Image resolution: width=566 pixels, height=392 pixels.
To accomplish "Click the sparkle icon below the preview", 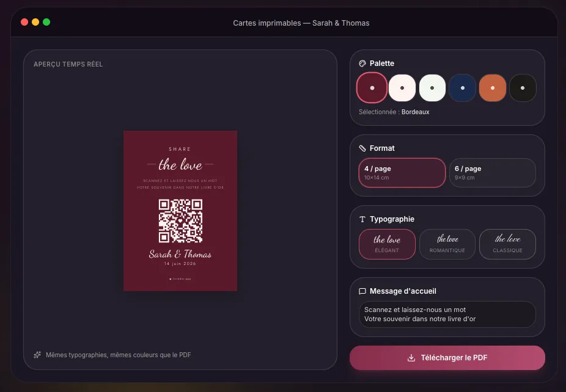I will [x=37, y=355].
